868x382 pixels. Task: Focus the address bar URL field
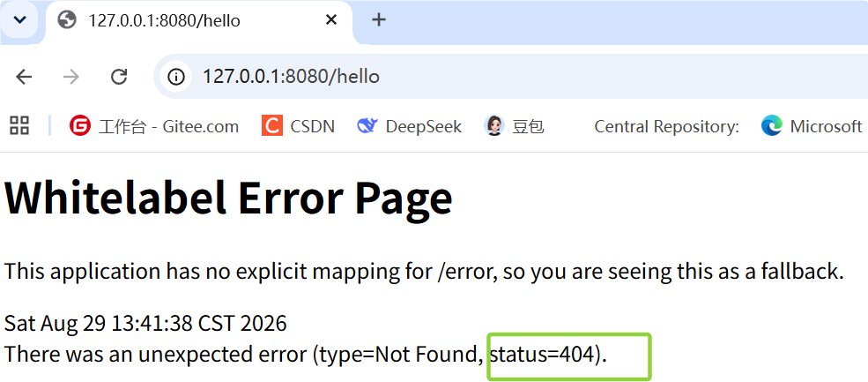pyautogui.click(x=509, y=77)
